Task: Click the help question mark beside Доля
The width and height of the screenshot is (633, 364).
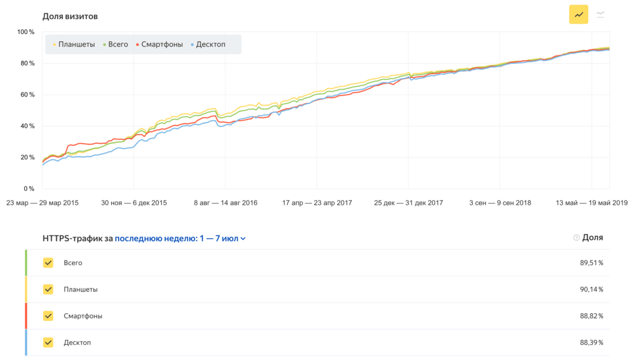Action: (x=576, y=238)
